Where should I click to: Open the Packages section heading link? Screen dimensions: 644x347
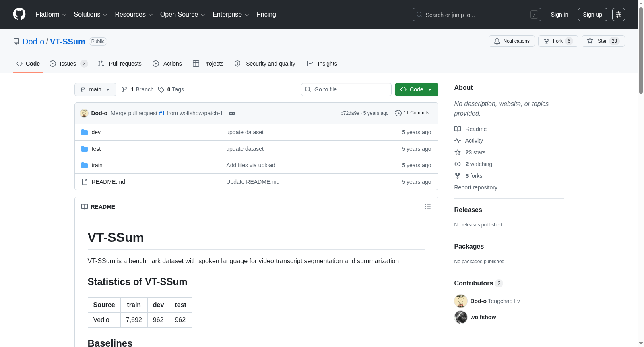(469, 247)
